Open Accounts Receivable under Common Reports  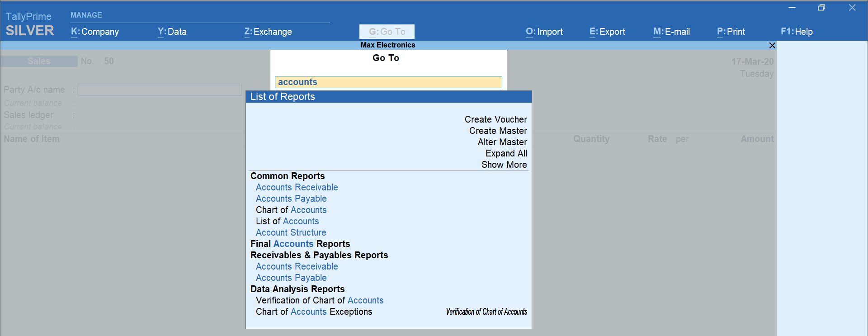tap(297, 187)
